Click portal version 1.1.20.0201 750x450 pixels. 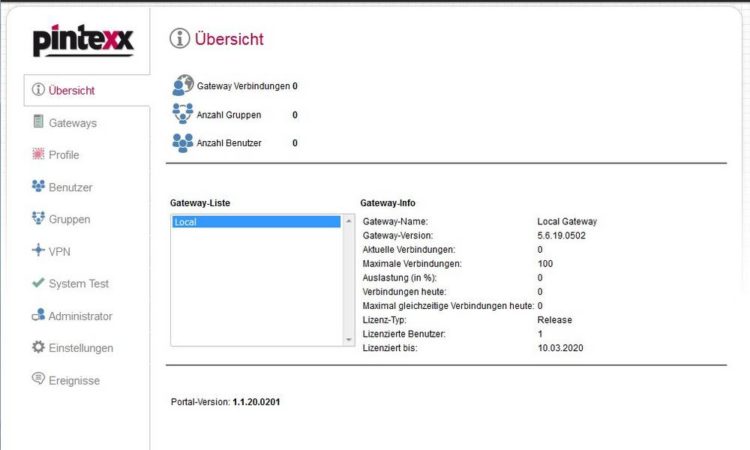pyautogui.click(x=256, y=402)
